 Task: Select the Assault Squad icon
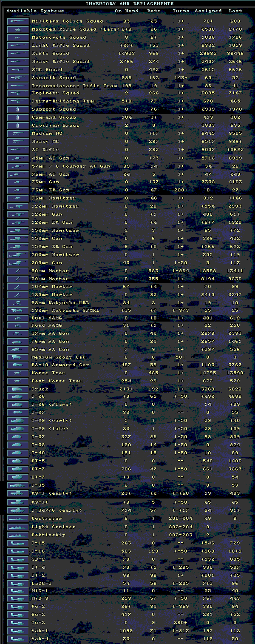[18, 78]
